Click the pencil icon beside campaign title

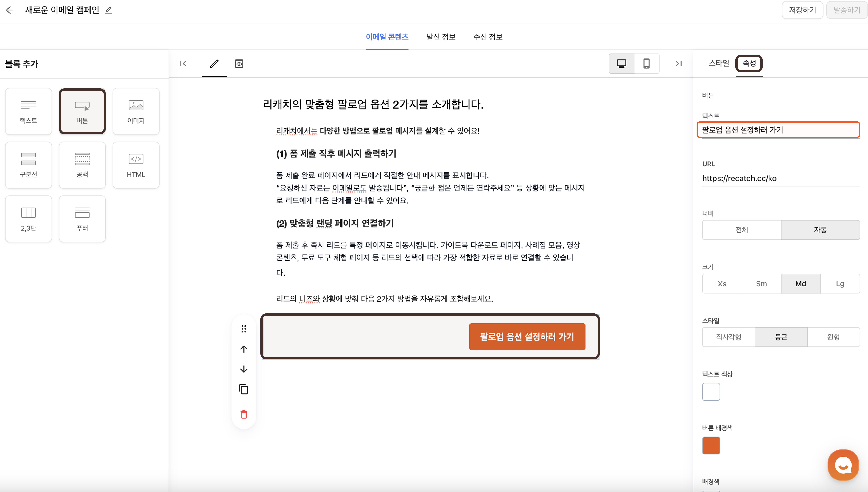click(108, 10)
